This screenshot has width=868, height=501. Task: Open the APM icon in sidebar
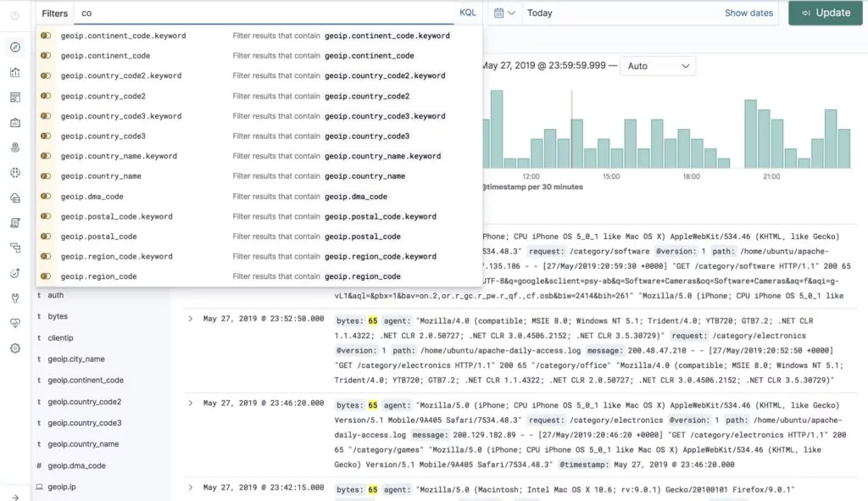15,248
